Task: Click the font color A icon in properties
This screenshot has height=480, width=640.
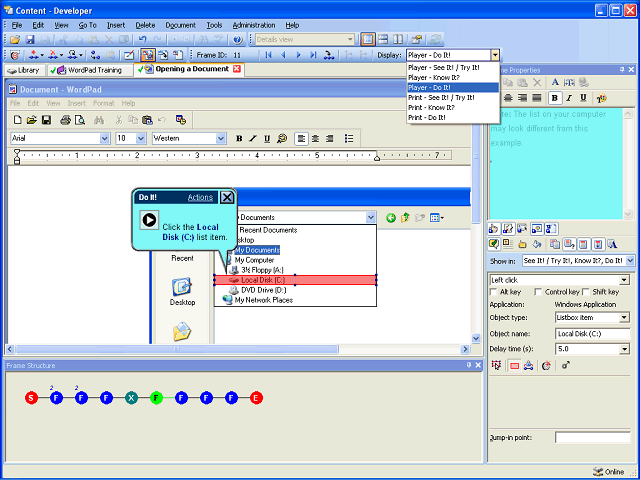Action: tap(555, 82)
